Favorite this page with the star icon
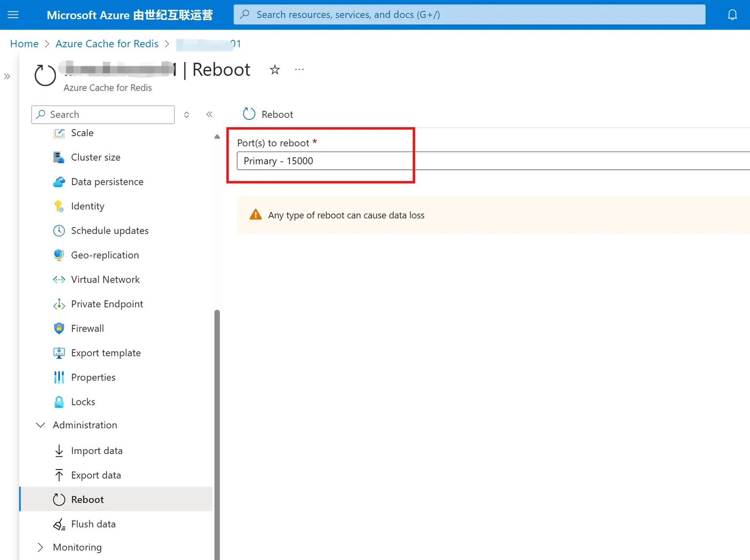 click(x=275, y=70)
